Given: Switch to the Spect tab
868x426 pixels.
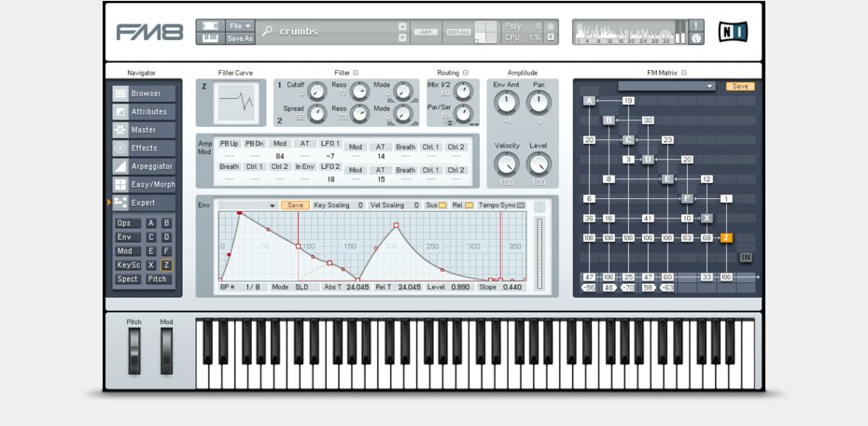Looking at the screenshot, I should (x=128, y=279).
